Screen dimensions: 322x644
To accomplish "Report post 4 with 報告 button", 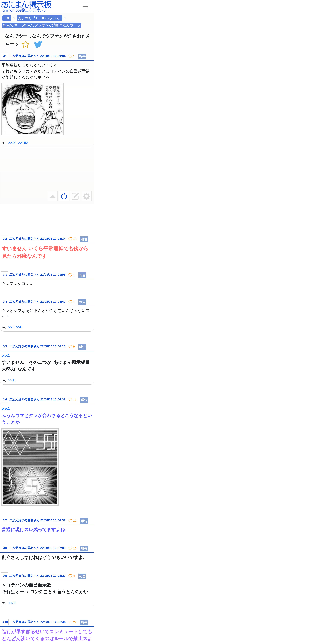I will tap(82, 302).
